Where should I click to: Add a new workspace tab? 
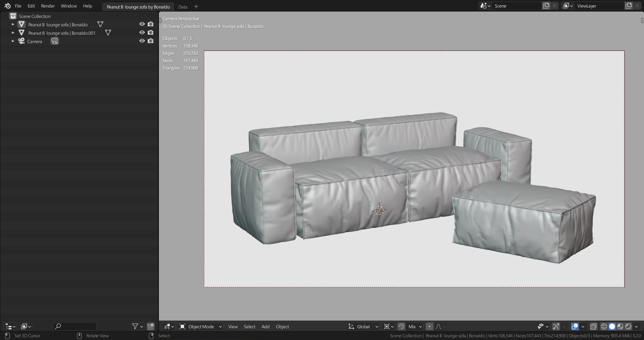tap(196, 6)
